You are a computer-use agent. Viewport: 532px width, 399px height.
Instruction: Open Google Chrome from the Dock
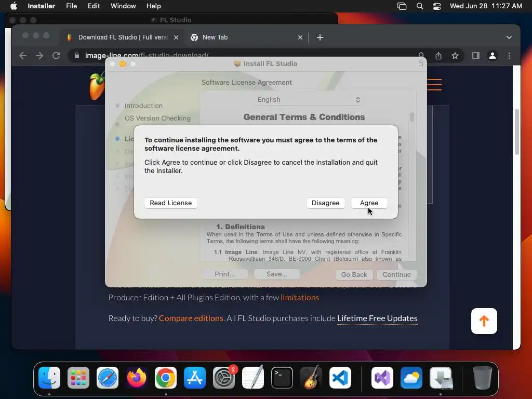pos(166,378)
